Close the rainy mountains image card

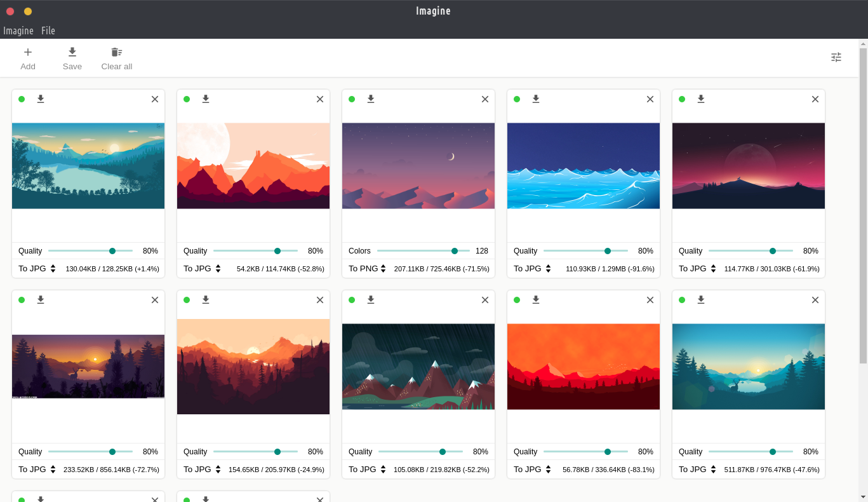tap(484, 300)
